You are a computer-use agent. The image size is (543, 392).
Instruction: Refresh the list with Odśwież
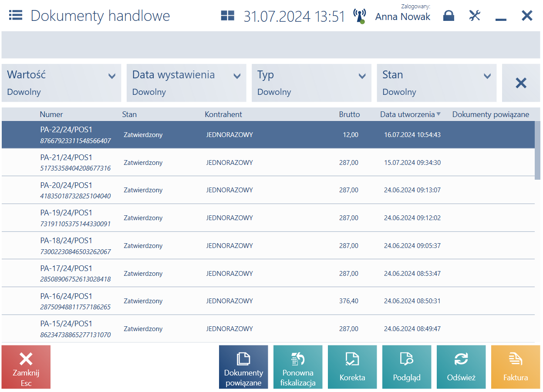tap(461, 367)
